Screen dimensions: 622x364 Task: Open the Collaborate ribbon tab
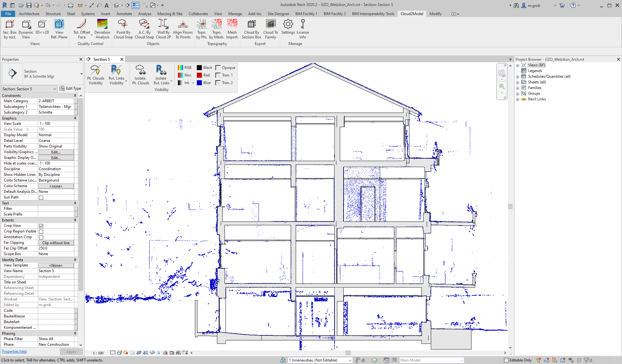pos(198,14)
